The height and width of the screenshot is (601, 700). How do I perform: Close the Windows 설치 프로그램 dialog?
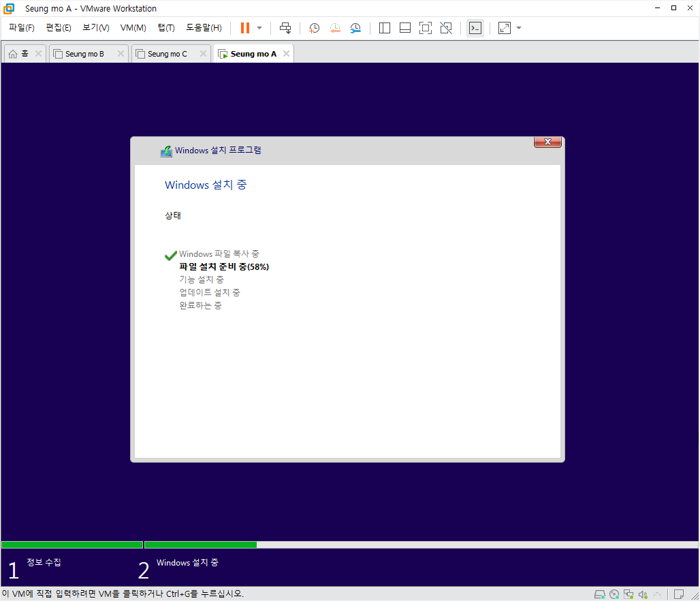click(547, 142)
